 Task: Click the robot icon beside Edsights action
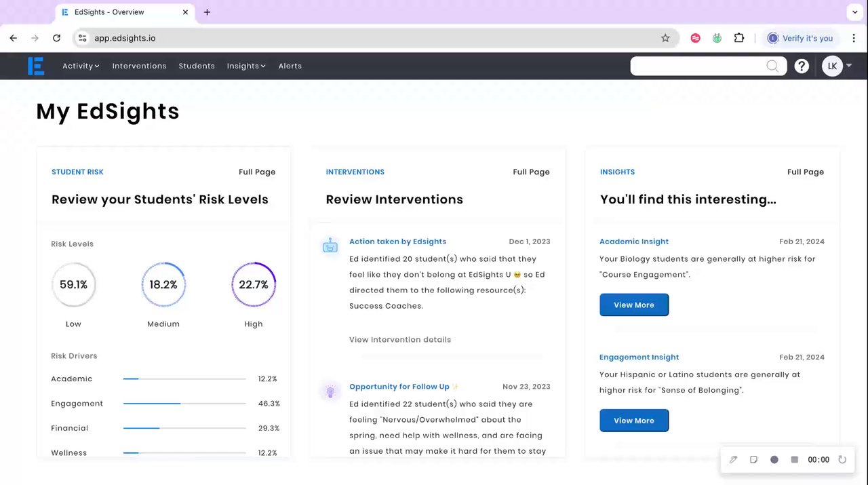click(x=330, y=246)
